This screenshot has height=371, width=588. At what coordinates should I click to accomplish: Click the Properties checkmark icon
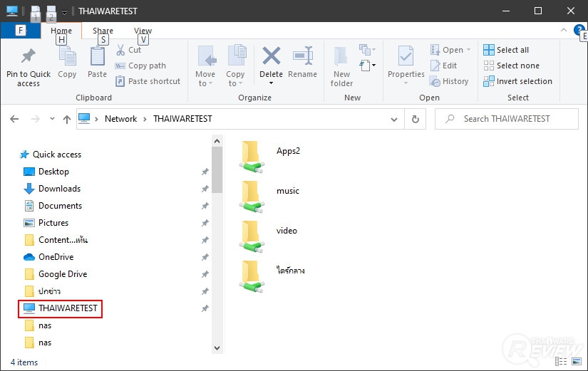coord(406,56)
